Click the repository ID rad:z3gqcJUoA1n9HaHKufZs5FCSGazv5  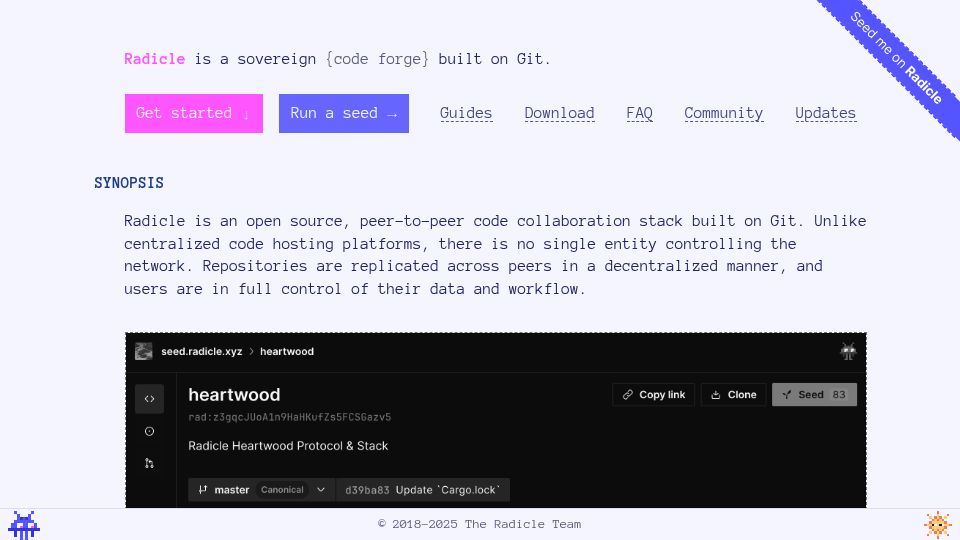pos(290,418)
